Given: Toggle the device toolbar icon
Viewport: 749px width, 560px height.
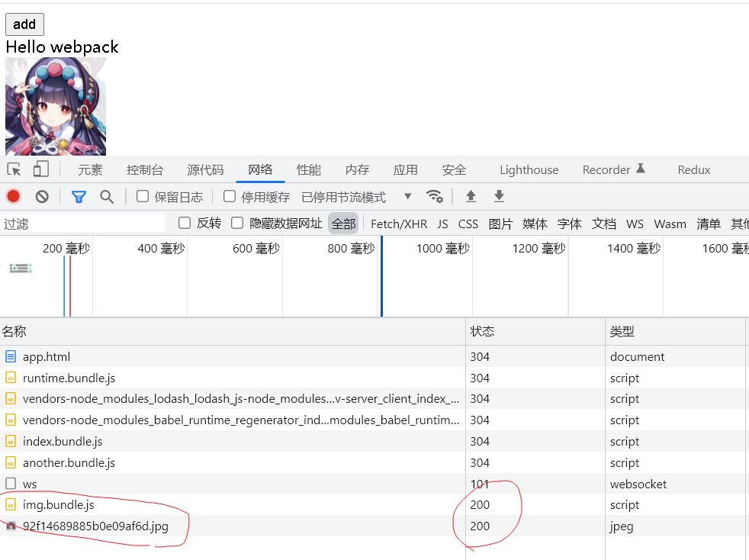Looking at the screenshot, I should (x=41, y=169).
